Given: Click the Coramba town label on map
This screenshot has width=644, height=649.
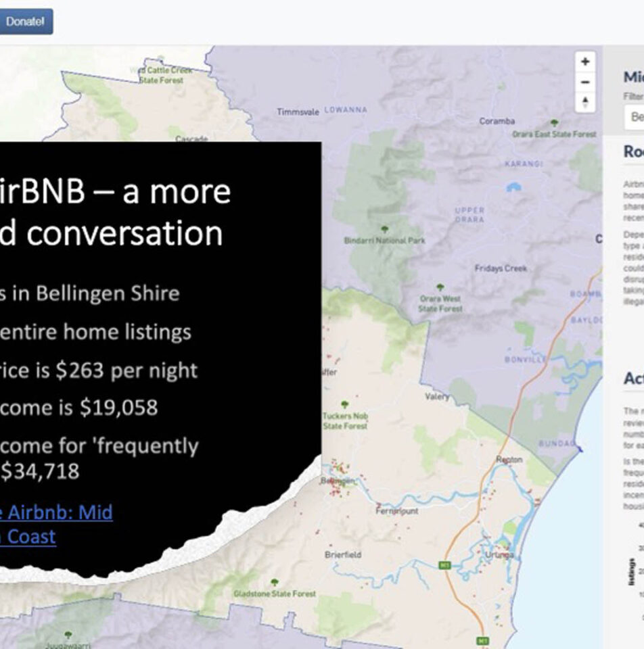Looking at the screenshot, I should (497, 122).
